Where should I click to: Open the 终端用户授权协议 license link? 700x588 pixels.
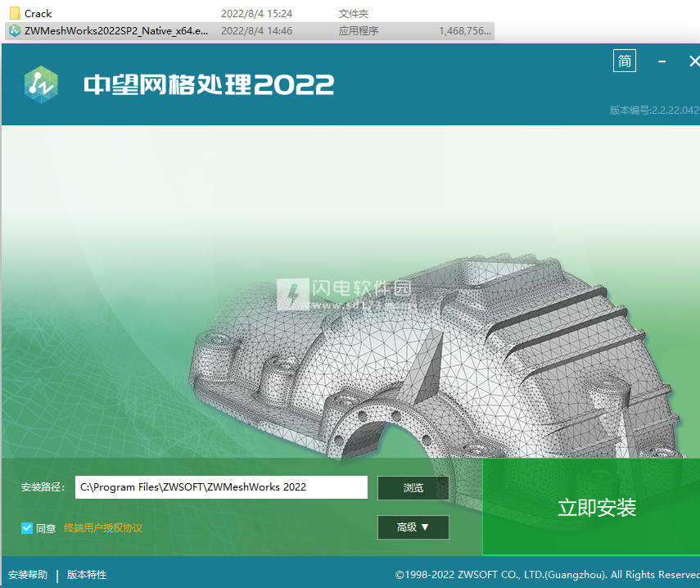[x=103, y=528]
